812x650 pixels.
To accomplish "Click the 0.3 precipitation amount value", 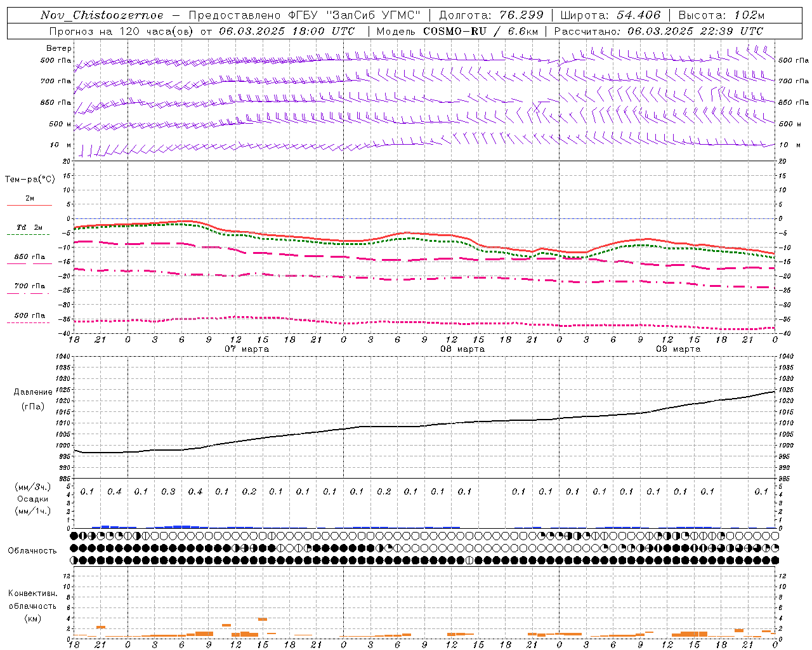I will [x=168, y=492].
